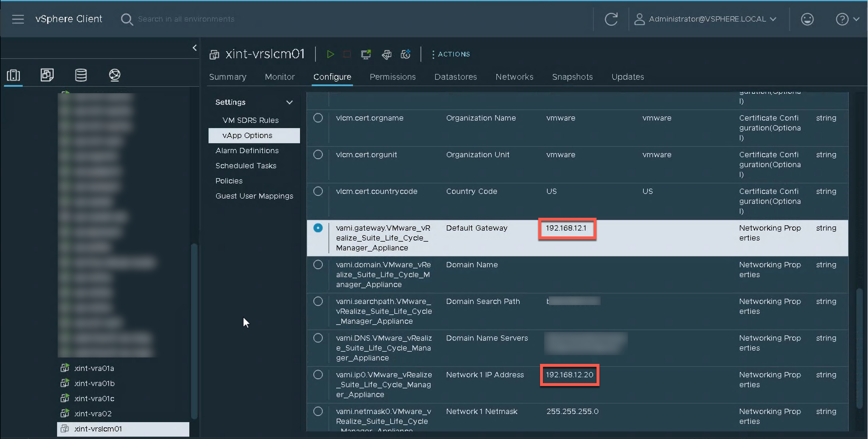Switch to Hosts and Clusters view
Screen dimensions: 868x439
pyautogui.click(x=13, y=75)
